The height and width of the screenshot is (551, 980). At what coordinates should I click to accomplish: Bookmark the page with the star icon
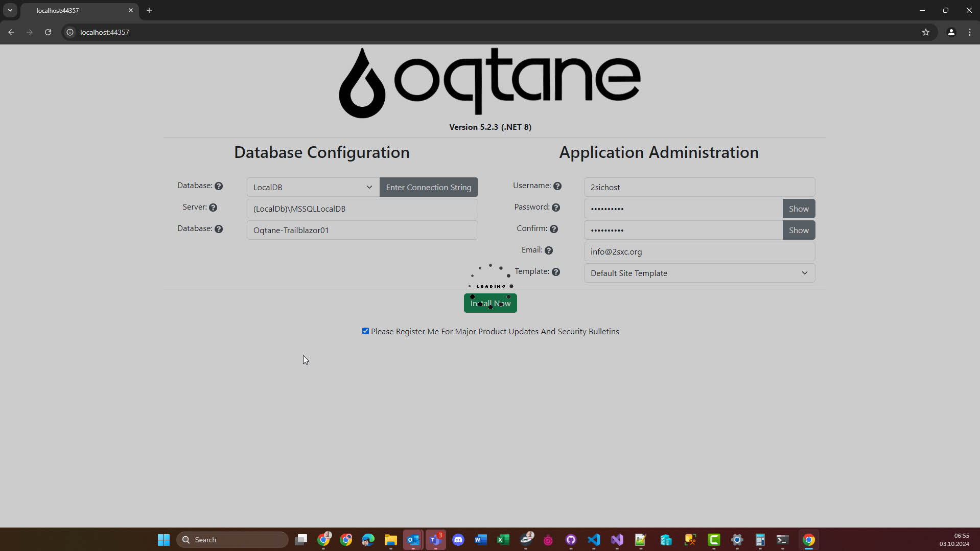point(926,32)
